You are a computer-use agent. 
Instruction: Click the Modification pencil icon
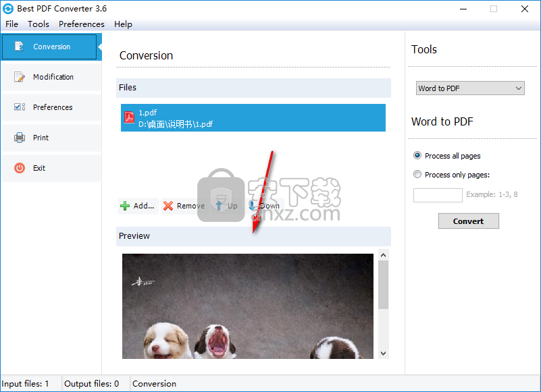pos(20,77)
